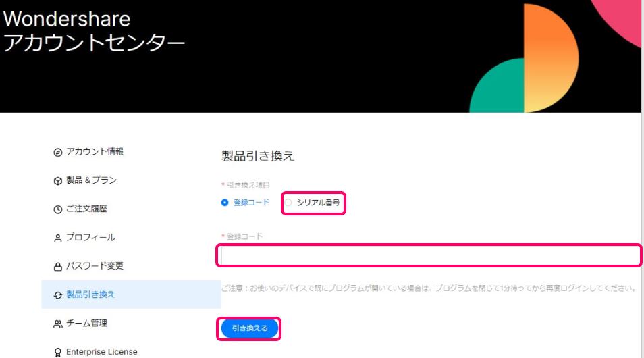Click the person icon beside プロフィール

58,238
